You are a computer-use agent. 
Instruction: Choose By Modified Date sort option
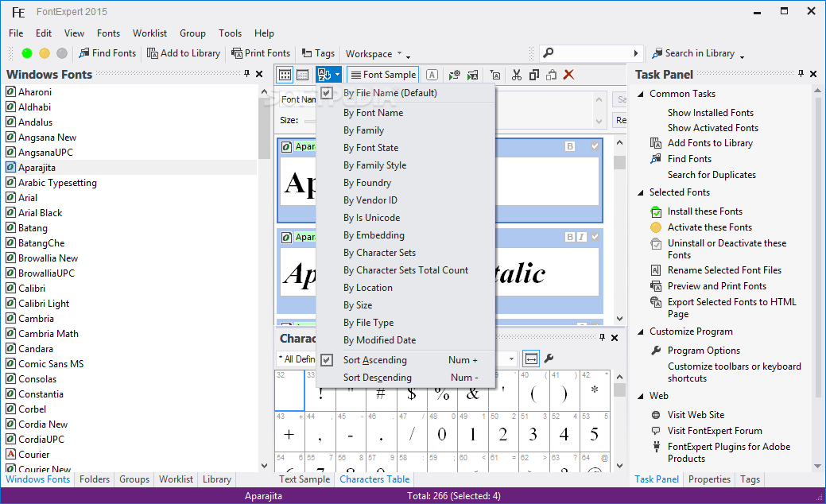coord(405,340)
